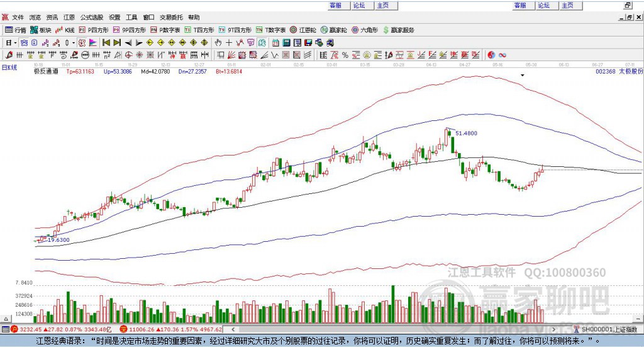The height and width of the screenshot is (347, 644).
Task: Open the 板块 sector view
Action: coord(41,30)
